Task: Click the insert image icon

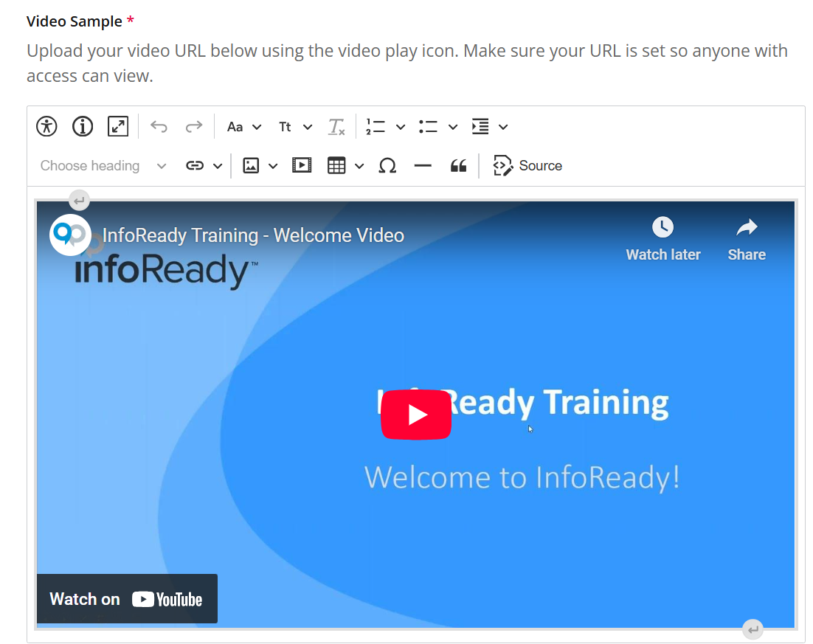Action: click(x=251, y=166)
